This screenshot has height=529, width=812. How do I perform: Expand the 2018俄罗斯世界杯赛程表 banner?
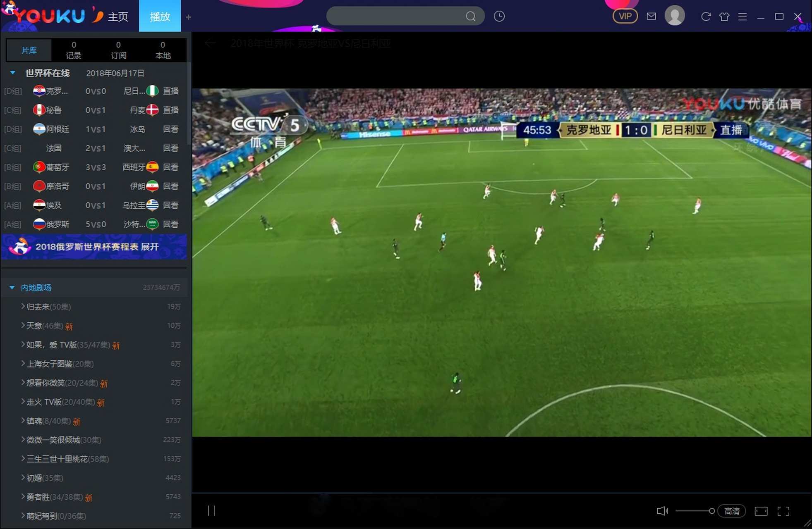click(94, 247)
